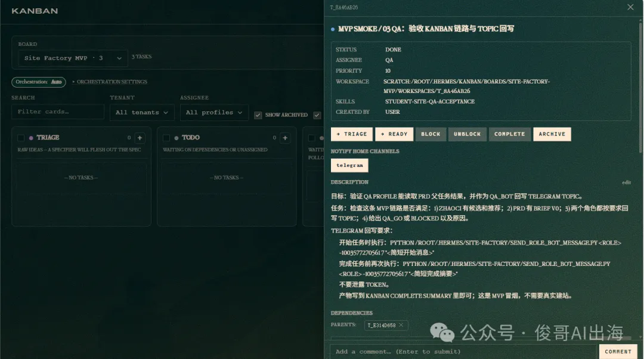Click the task ID T_8A46AB26
The image size is (644, 359).
click(x=344, y=7)
